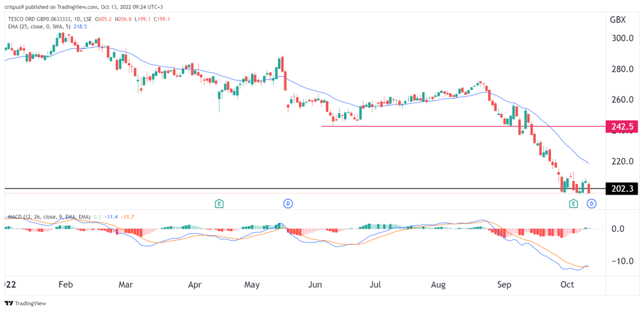
Task: Open the GBX currency selector on the price axis
Action: (x=618, y=19)
